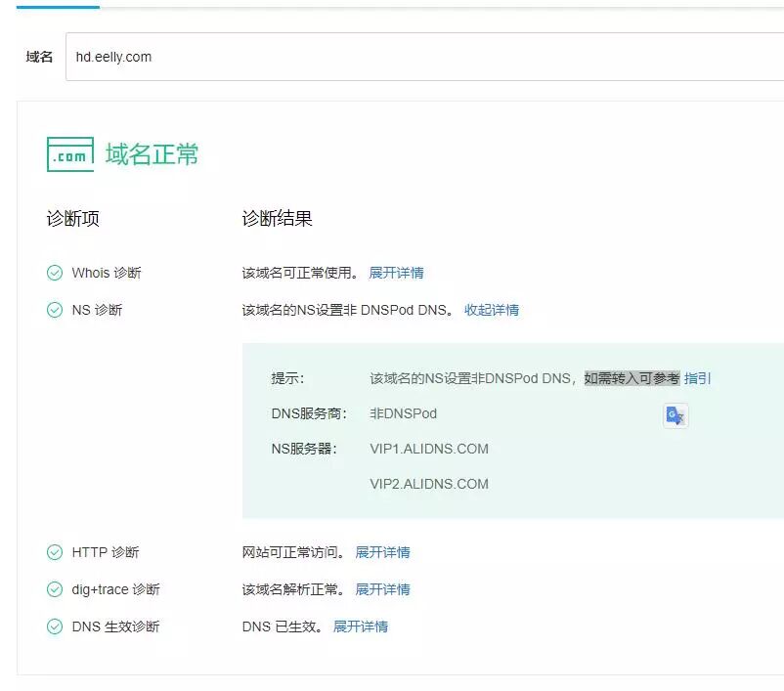Click the NS diagnosis green check icon
The width and height of the screenshot is (784, 691).
(x=55, y=310)
